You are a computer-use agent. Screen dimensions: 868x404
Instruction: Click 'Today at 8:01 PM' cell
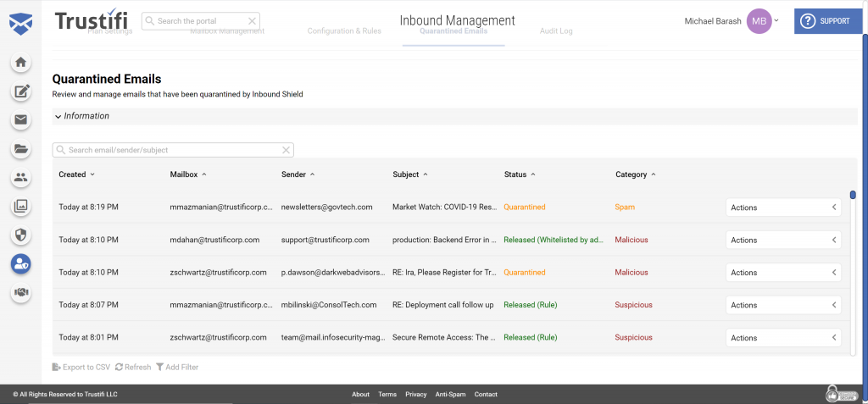(88, 337)
